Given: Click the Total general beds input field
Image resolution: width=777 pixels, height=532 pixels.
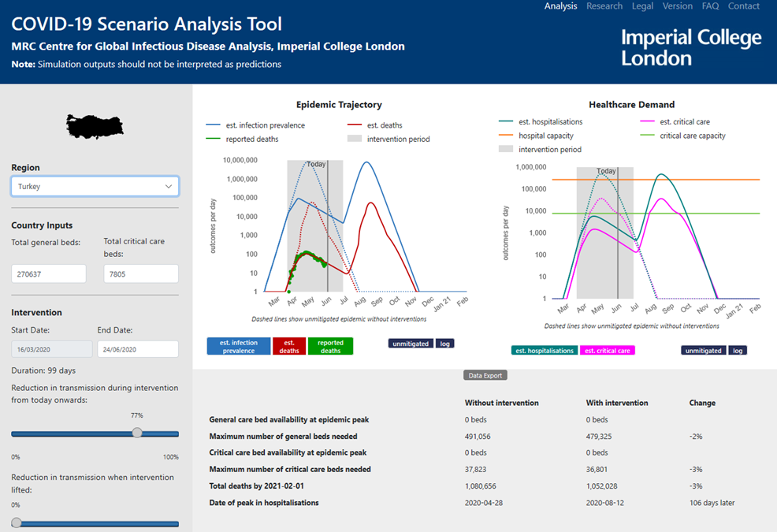Looking at the screenshot, I should click(x=48, y=274).
